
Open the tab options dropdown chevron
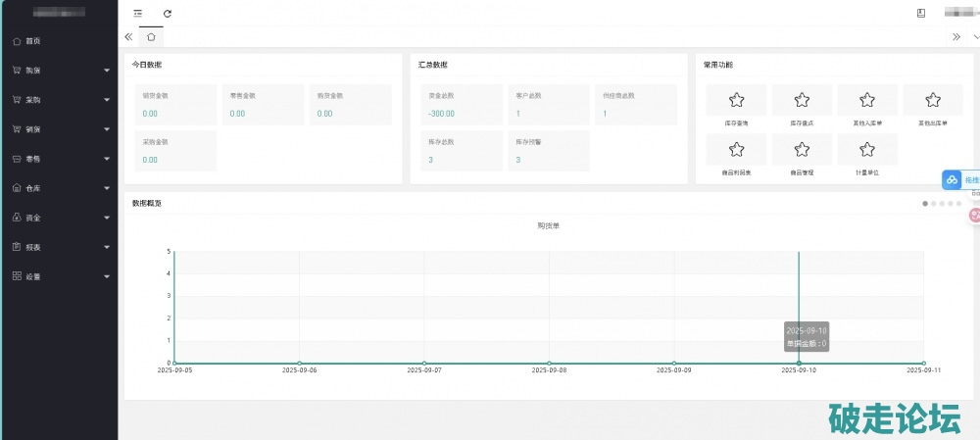coord(974,36)
